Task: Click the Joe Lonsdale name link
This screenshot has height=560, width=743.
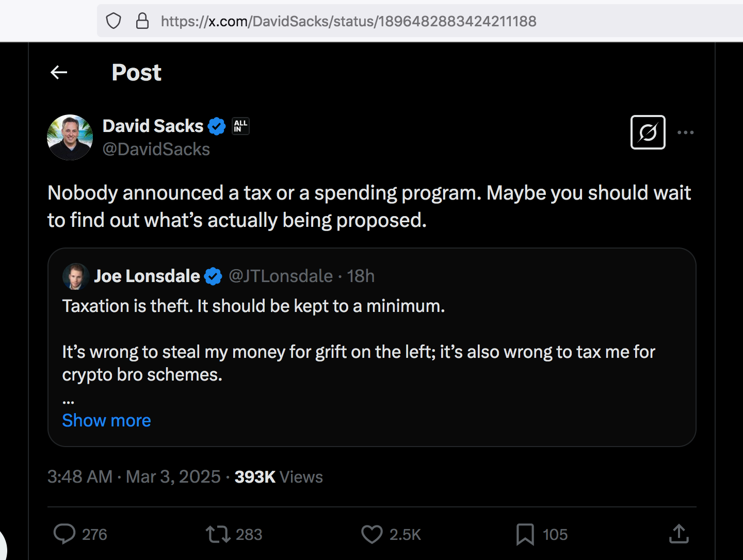Action: point(147,276)
